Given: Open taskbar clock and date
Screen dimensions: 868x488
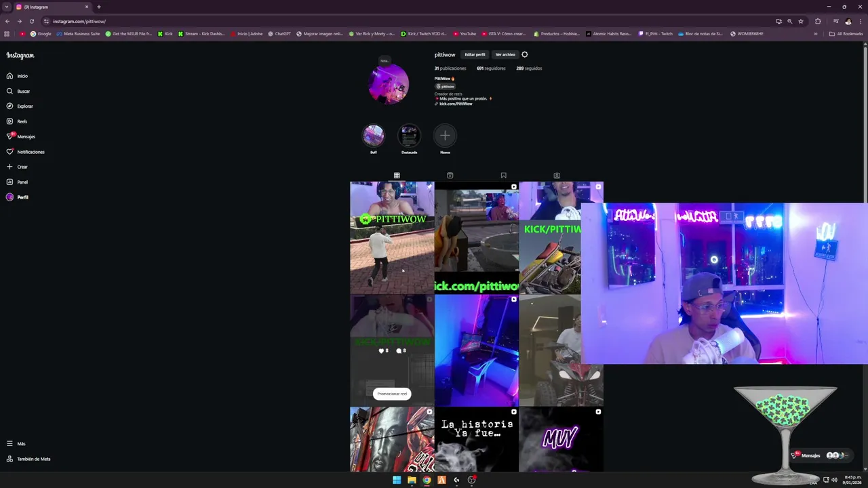Looking at the screenshot, I should tap(852, 480).
